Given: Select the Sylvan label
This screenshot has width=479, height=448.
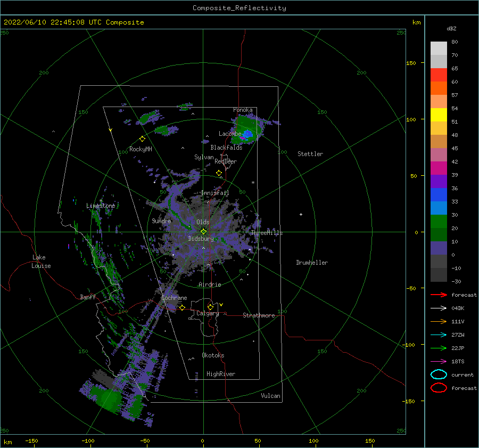Looking at the screenshot, I should [204, 157].
